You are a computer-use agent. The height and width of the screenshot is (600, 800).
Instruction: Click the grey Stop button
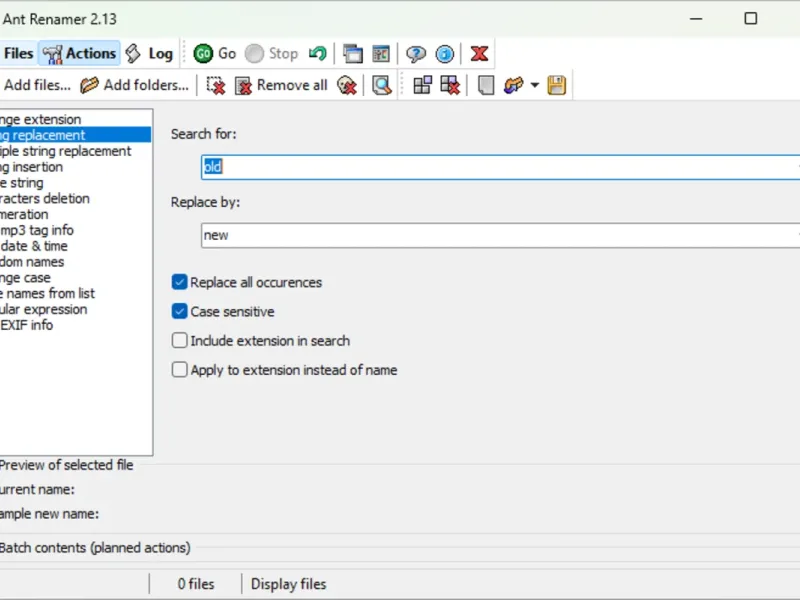(271, 53)
